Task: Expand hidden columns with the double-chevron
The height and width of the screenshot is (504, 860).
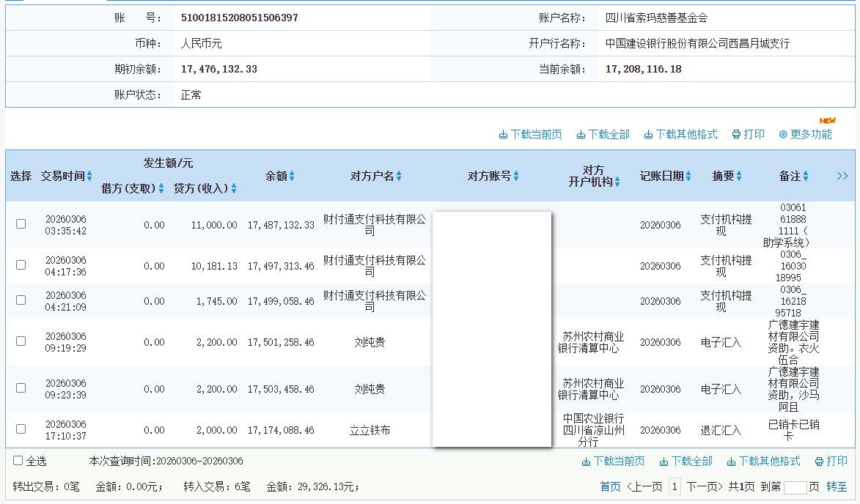Action: point(843,176)
